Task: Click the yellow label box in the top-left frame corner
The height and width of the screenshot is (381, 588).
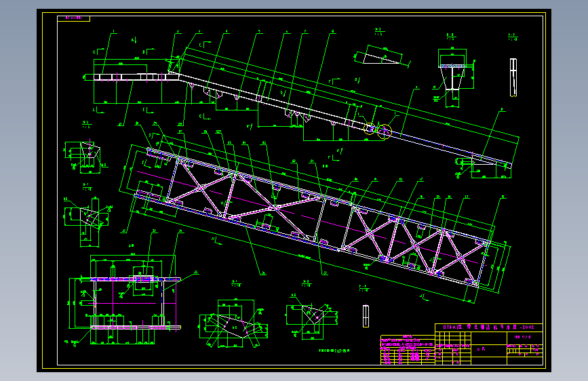Action: [x=73, y=18]
